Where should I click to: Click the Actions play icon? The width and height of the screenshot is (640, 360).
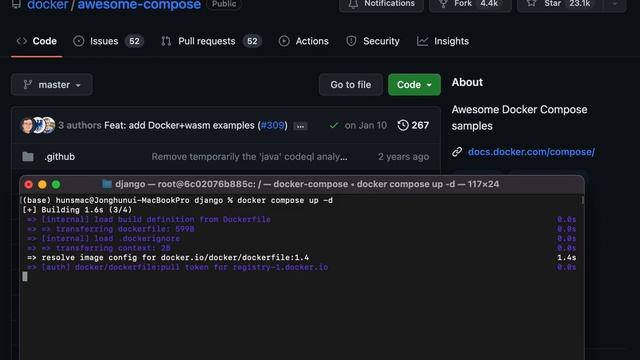[284, 41]
